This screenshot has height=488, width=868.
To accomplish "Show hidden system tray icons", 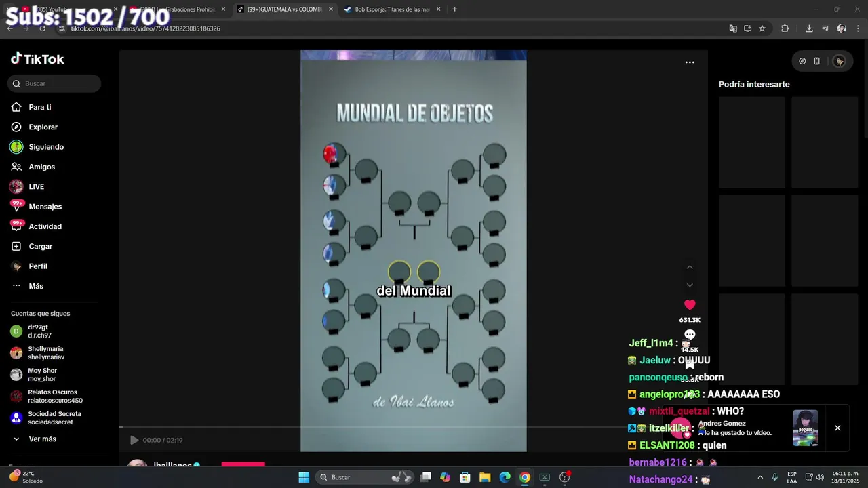I will [759, 477].
